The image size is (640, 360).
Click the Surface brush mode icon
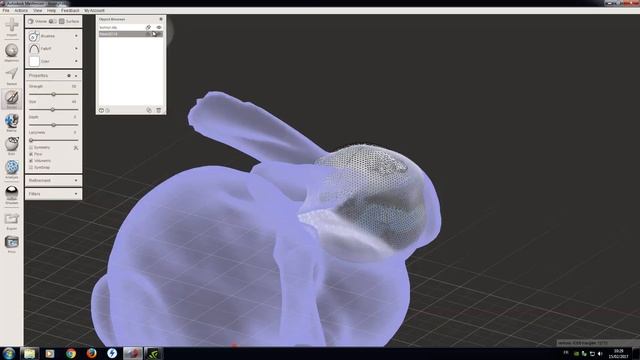pos(62,21)
